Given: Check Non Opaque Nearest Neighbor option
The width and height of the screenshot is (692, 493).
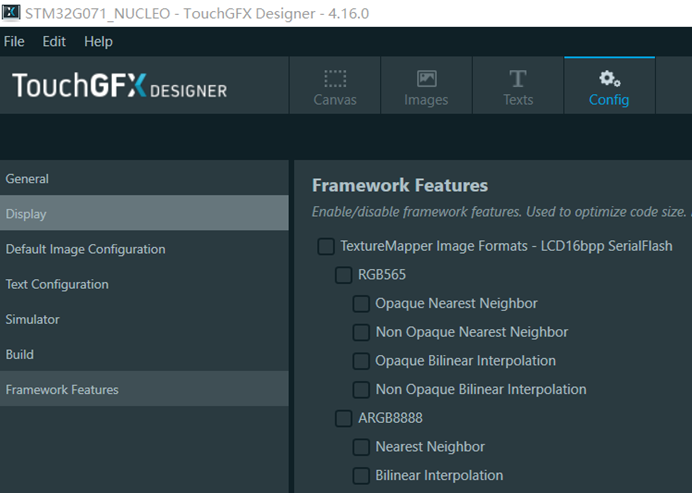Looking at the screenshot, I should [x=361, y=332].
